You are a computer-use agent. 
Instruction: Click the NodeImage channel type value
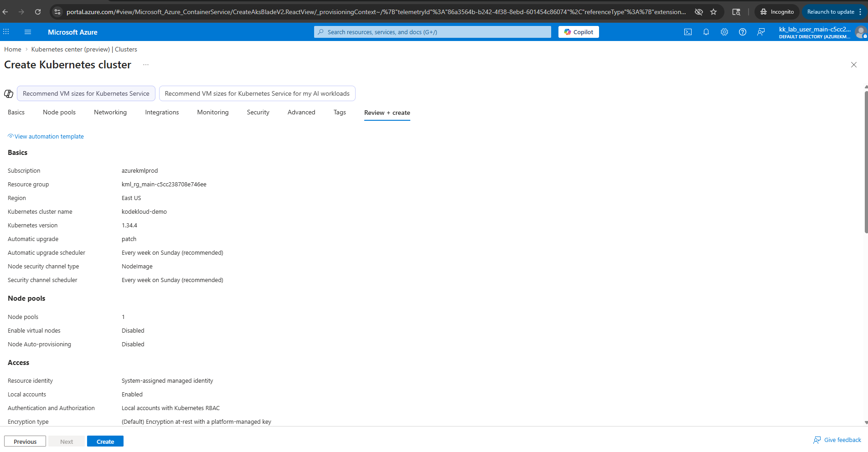tap(137, 267)
